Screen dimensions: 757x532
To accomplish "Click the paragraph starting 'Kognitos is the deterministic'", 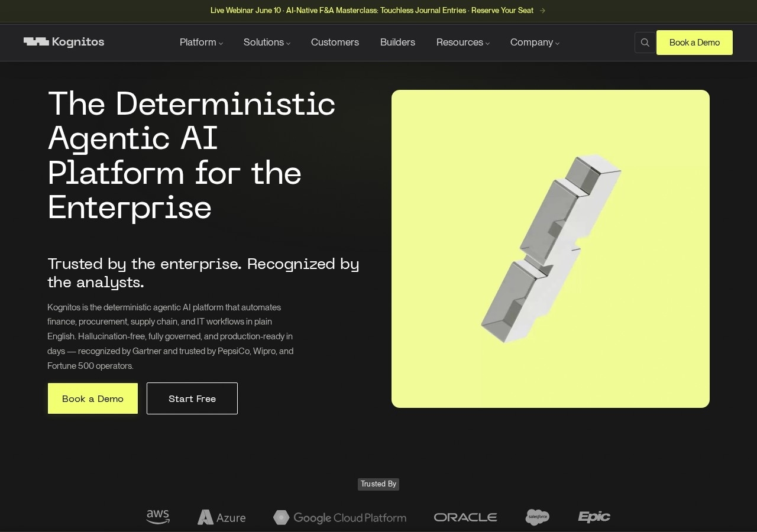I will pyautogui.click(x=170, y=336).
